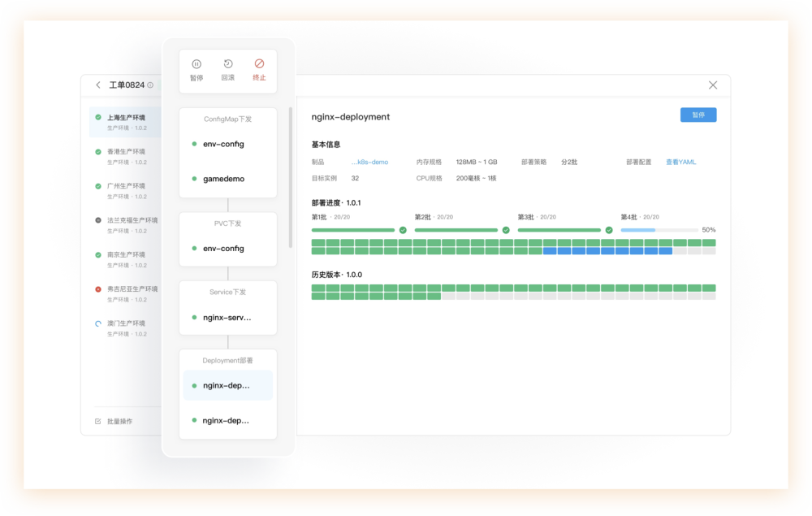Click the first blue instance block in 部署进度 grid

pos(550,251)
